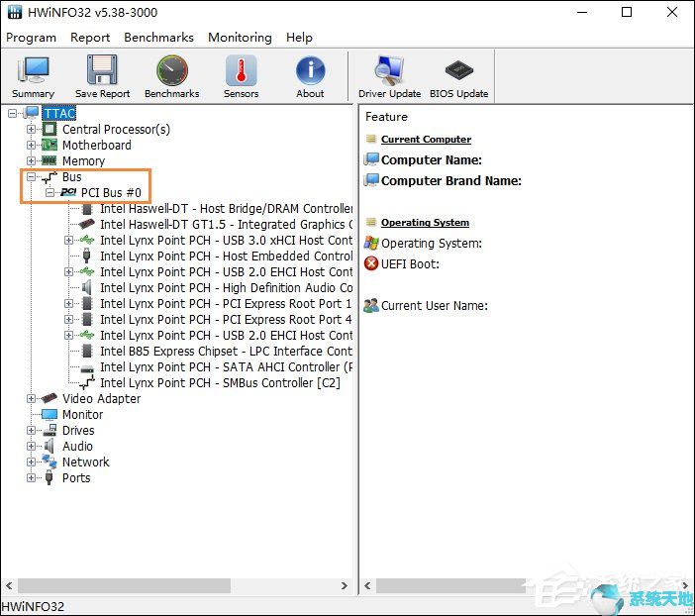Expand the Memory node

(x=31, y=160)
